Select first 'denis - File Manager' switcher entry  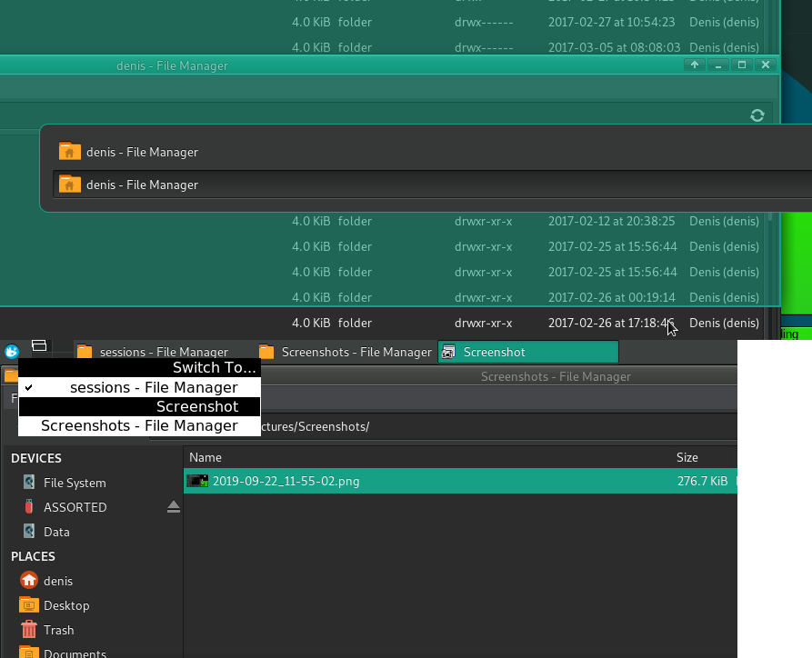click(x=142, y=152)
